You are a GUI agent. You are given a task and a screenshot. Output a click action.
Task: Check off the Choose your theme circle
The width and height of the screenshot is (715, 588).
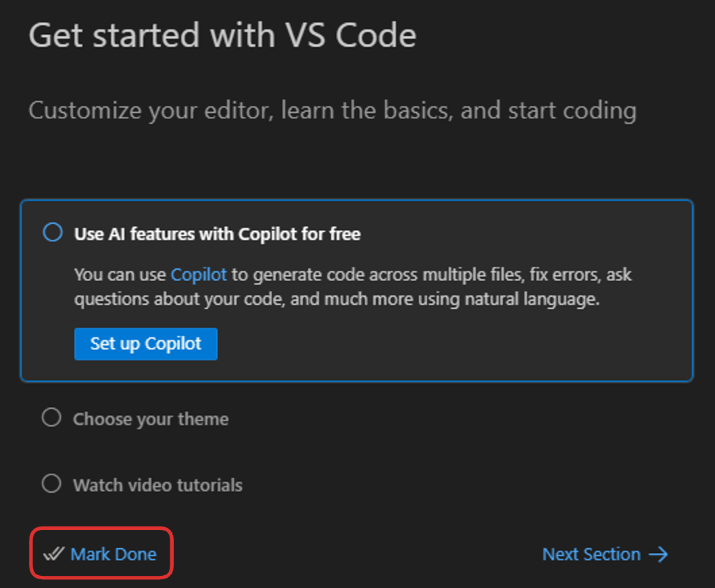tap(51, 418)
